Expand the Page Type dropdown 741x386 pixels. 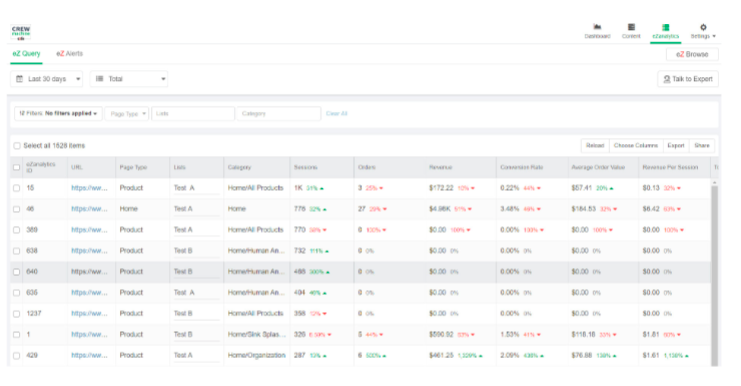tap(127, 113)
